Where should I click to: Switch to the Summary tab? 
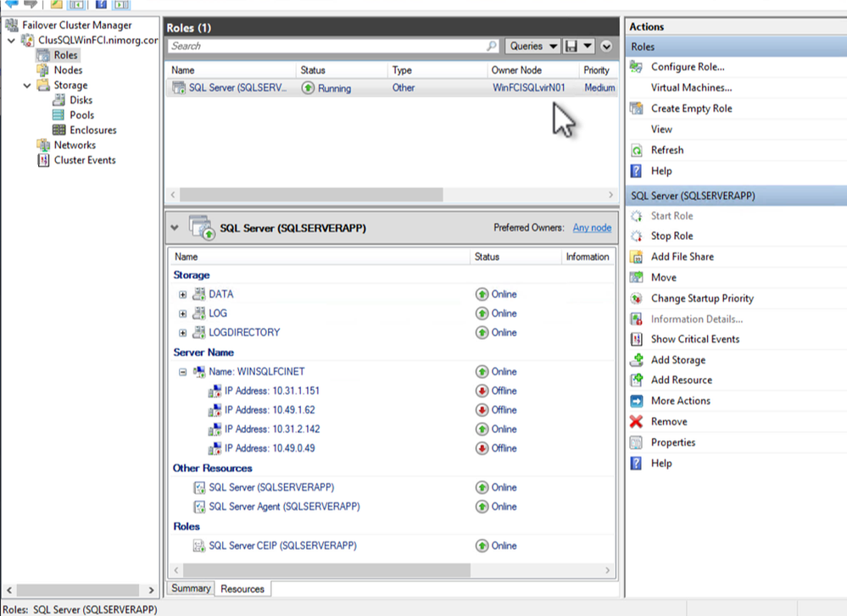click(x=191, y=588)
